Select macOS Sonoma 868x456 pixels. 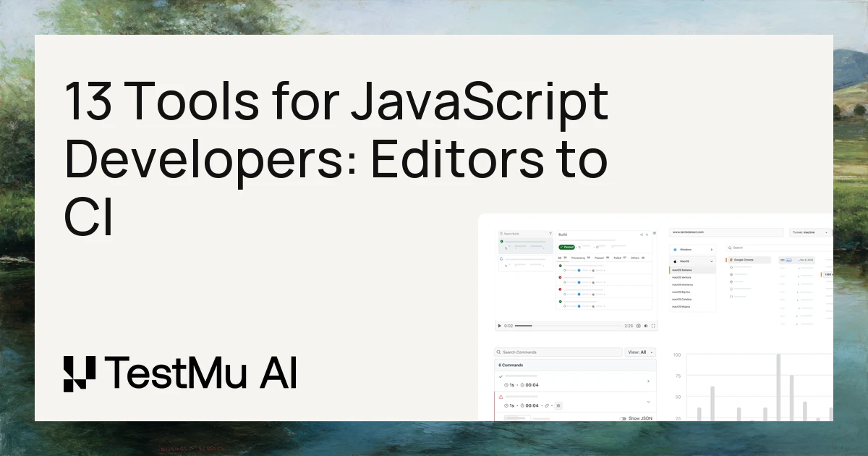(x=692, y=270)
